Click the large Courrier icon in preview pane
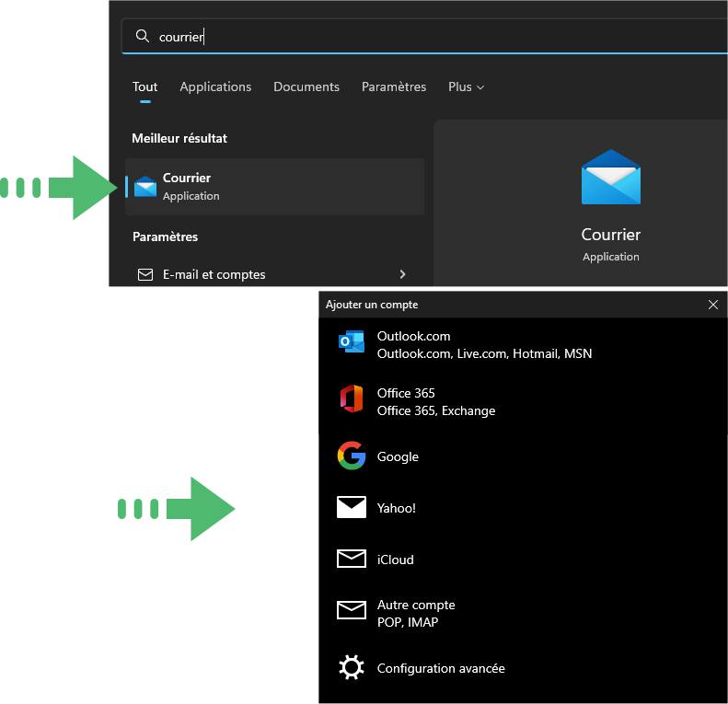Viewport: 728px width, 704px height. click(611, 177)
